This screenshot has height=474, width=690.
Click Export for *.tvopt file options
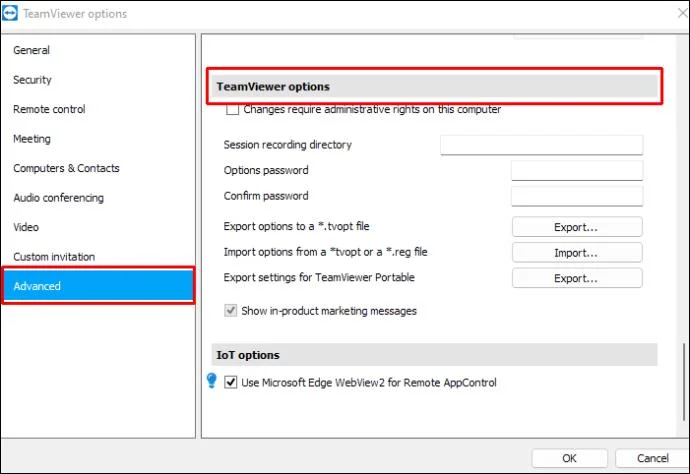pos(577,227)
